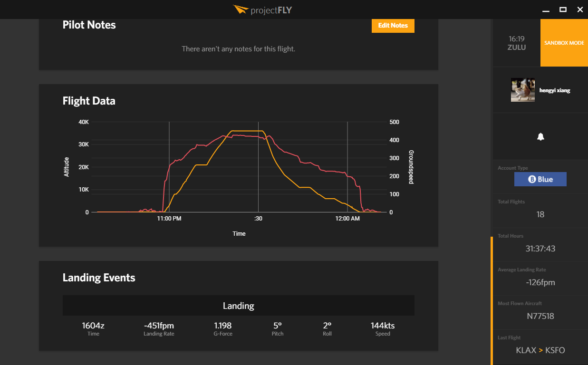The width and height of the screenshot is (588, 365).
Task: Click the Edit Notes button
Action: (x=393, y=26)
